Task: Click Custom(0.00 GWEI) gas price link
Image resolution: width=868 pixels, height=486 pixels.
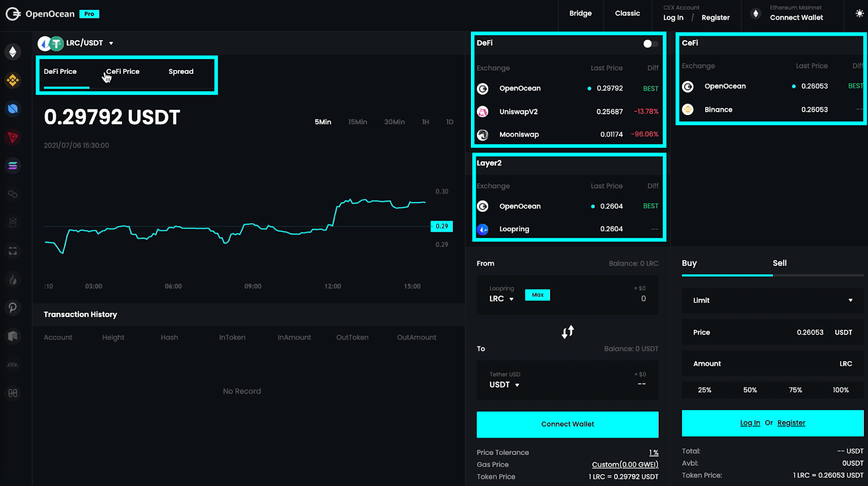Action: point(625,465)
